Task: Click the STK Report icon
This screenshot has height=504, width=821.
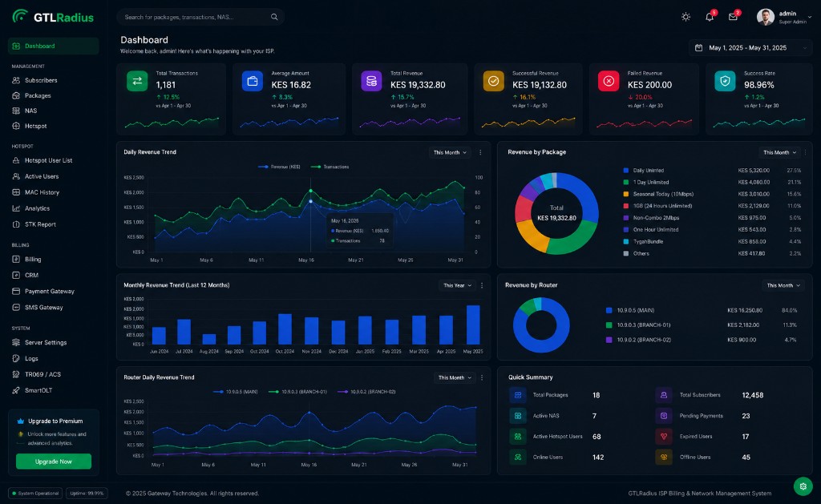Action: [16, 224]
